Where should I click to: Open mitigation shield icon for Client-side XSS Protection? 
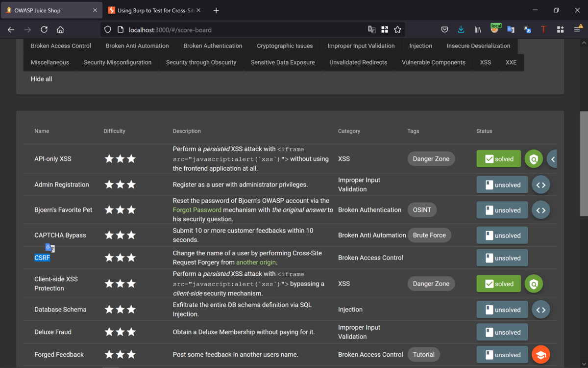[534, 284]
